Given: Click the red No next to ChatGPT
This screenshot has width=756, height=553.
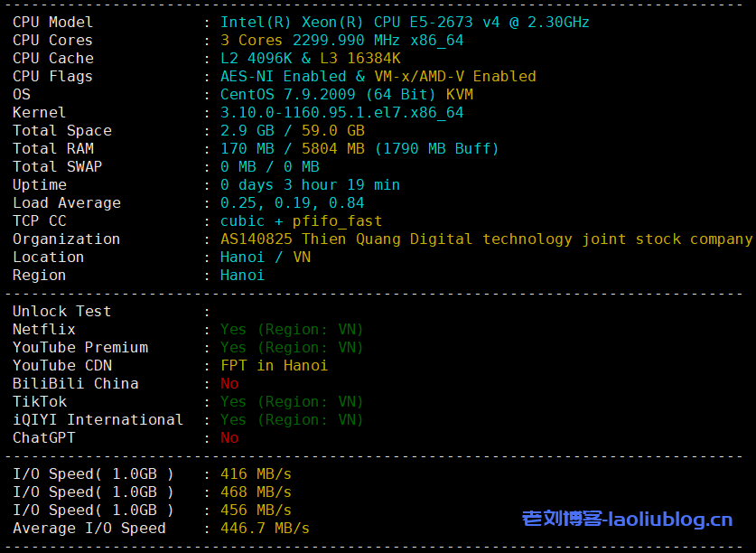Looking at the screenshot, I should tap(229, 437).
